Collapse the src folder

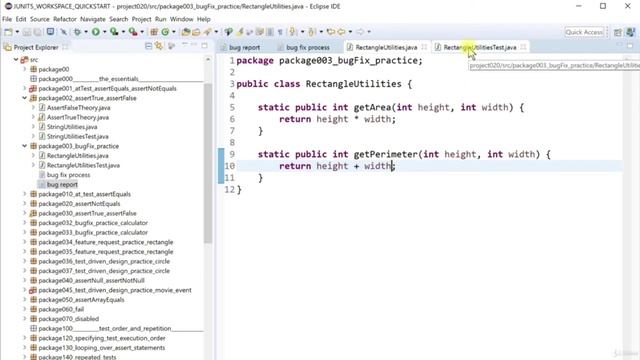click(16, 60)
